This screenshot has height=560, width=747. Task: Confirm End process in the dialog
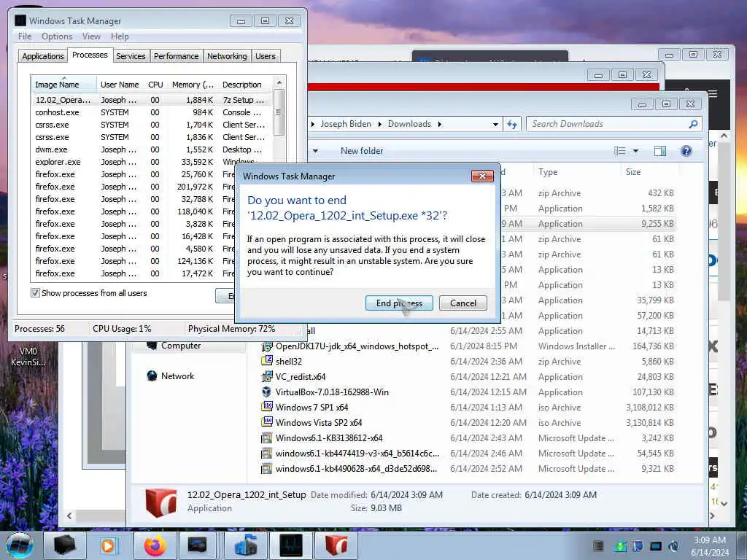point(399,303)
